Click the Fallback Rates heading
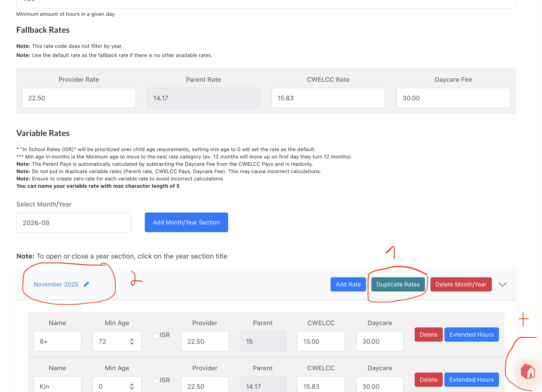The image size is (542, 392). (43, 30)
